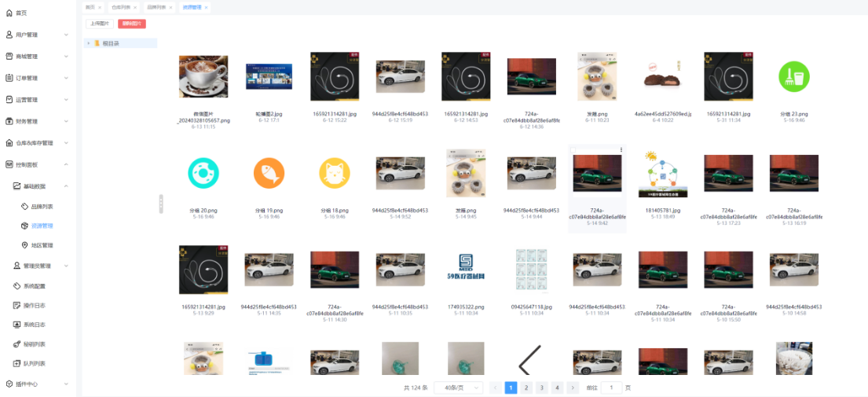
Task: Select the orange fish 分组 19.png thumbnail
Action: tap(269, 173)
